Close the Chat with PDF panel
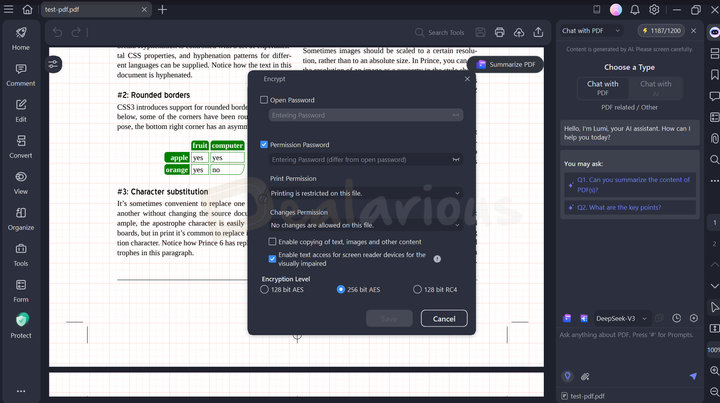The image size is (720, 403). [693, 31]
